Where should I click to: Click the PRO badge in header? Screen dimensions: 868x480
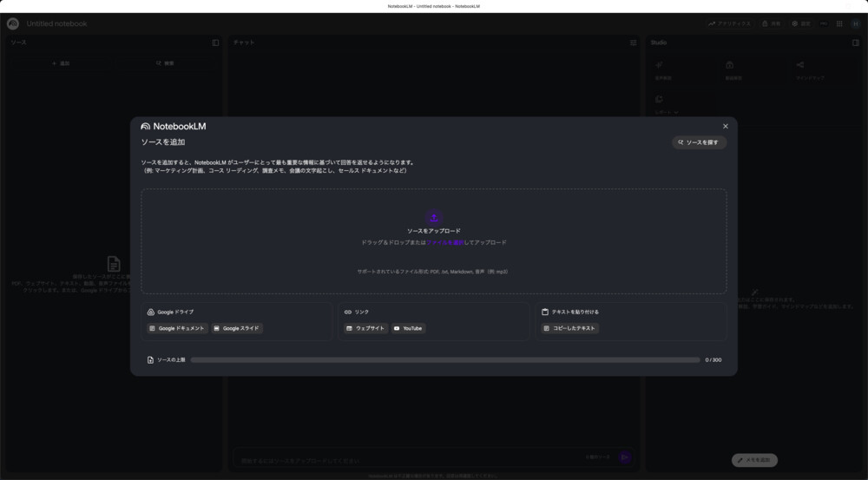click(x=824, y=23)
